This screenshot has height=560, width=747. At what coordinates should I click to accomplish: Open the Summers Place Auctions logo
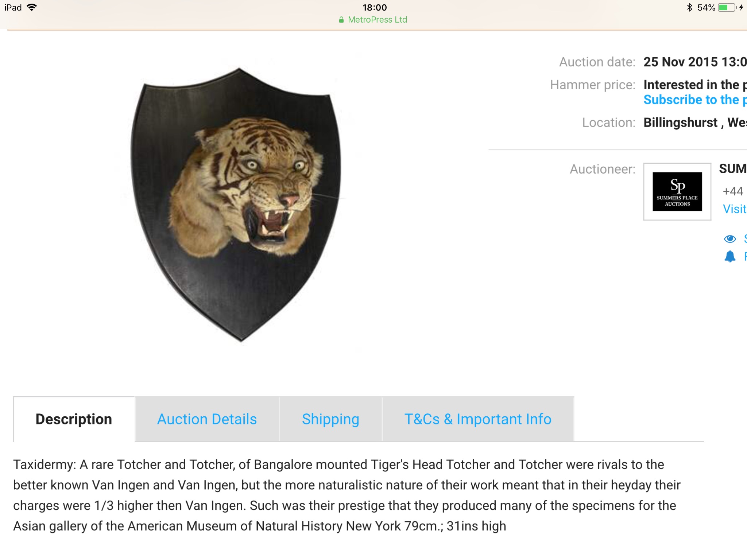click(677, 191)
